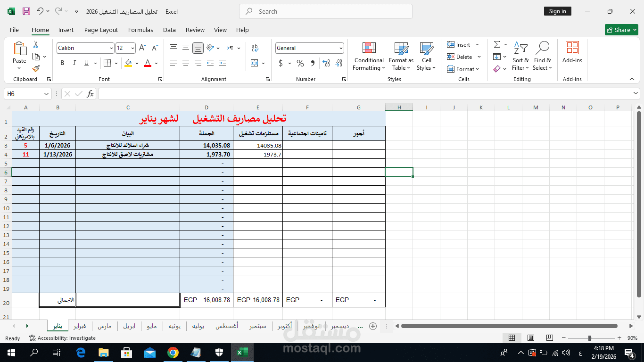Click in the Search box
Screen dimensions: 644x362
pyautogui.click(x=326, y=11)
